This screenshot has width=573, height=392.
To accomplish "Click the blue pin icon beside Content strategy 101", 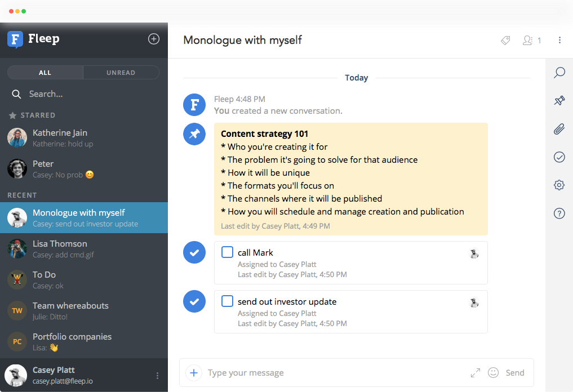I will (x=194, y=134).
